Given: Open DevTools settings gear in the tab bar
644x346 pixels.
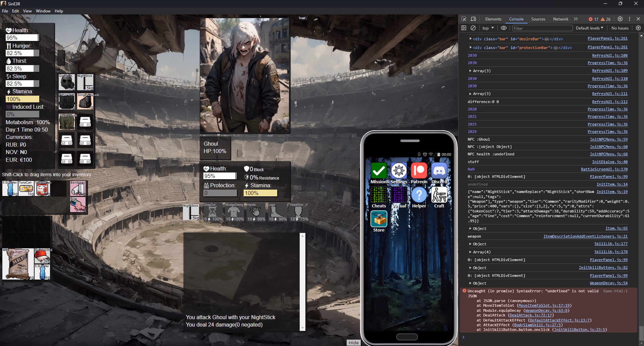Looking at the screenshot, I should (x=620, y=19).
